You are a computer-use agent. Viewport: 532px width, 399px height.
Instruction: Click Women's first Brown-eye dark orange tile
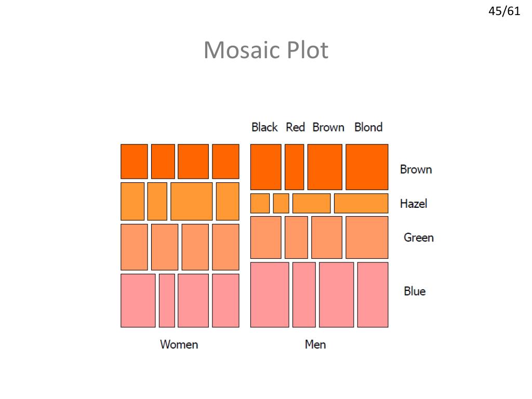(x=134, y=162)
